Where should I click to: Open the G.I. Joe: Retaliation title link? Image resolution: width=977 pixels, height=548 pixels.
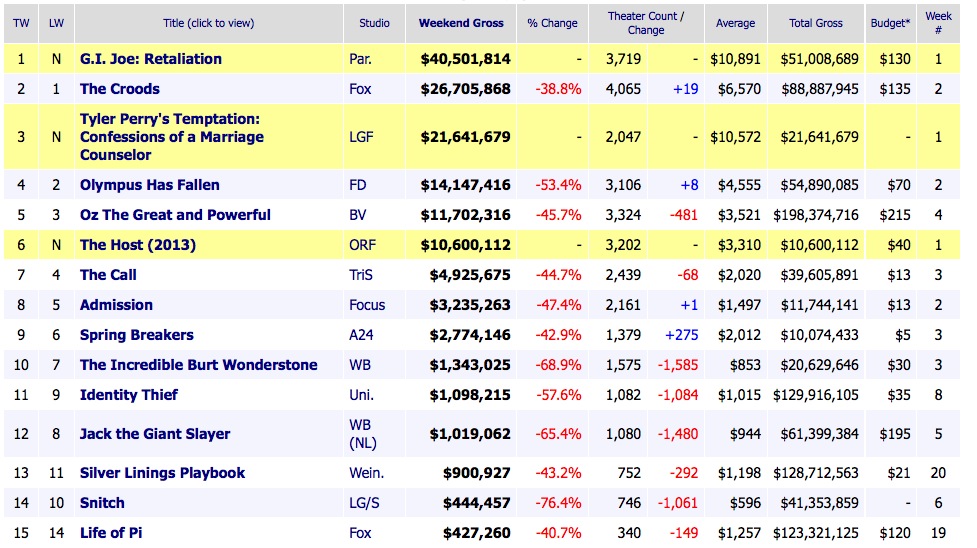tap(151, 59)
